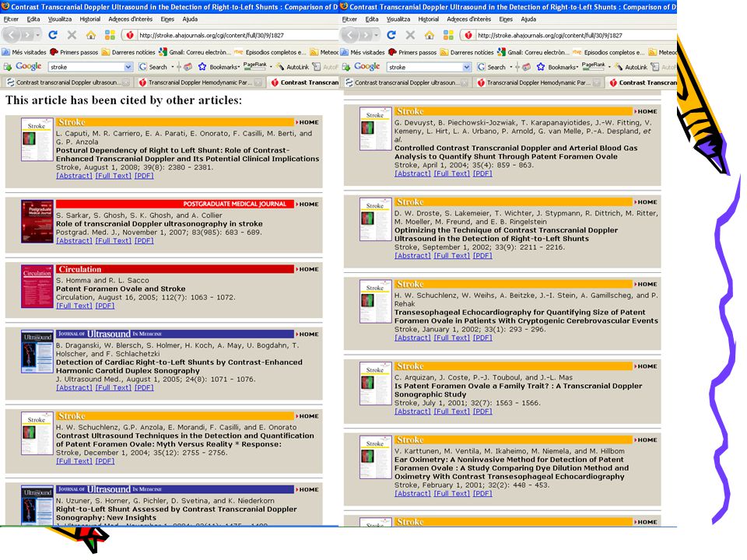Image resolution: width=747 pixels, height=560 pixels.
Task: Click the four-square icon in right browser toolbar
Action: click(448, 35)
